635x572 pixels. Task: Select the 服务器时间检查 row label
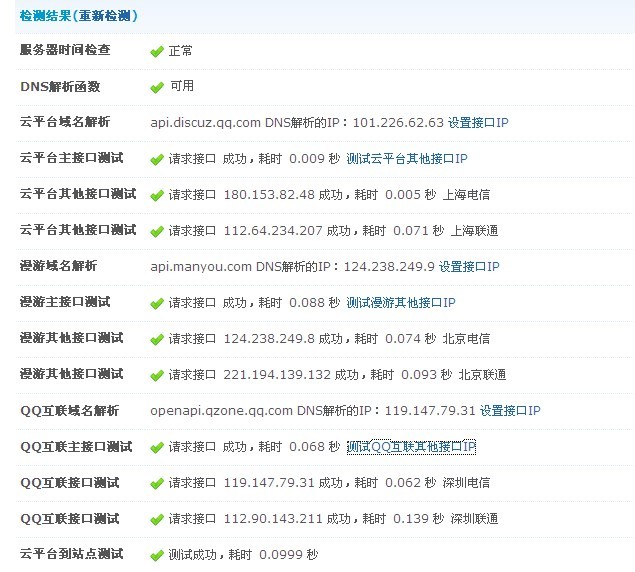click(x=65, y=50)
